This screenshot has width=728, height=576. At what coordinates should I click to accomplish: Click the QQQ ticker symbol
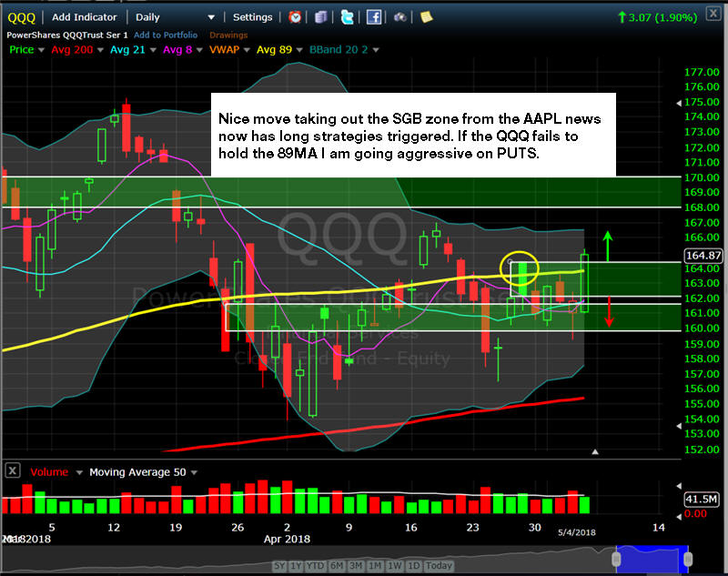point(21,17)
